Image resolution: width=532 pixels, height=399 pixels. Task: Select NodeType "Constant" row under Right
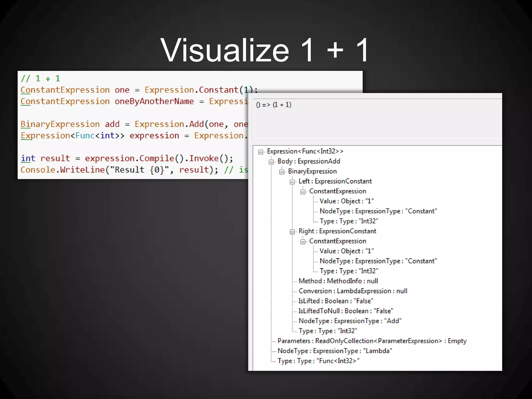pos(378,261)
